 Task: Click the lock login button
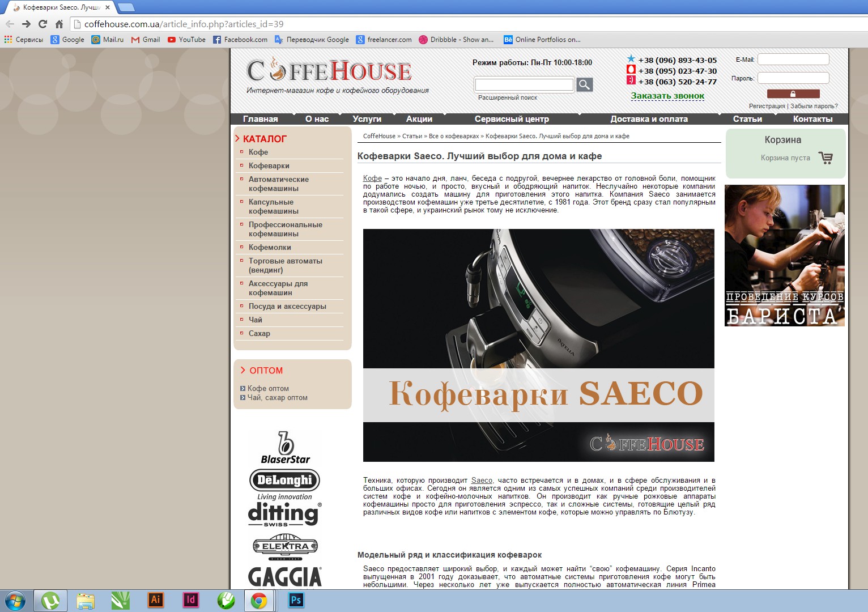click(793, 94)
